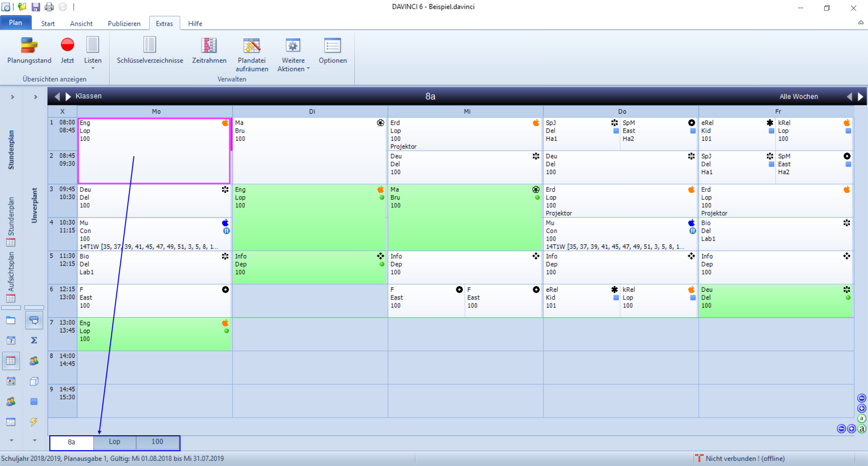Select the green Ma Bru lesson on Wednesday

point(465,218)
